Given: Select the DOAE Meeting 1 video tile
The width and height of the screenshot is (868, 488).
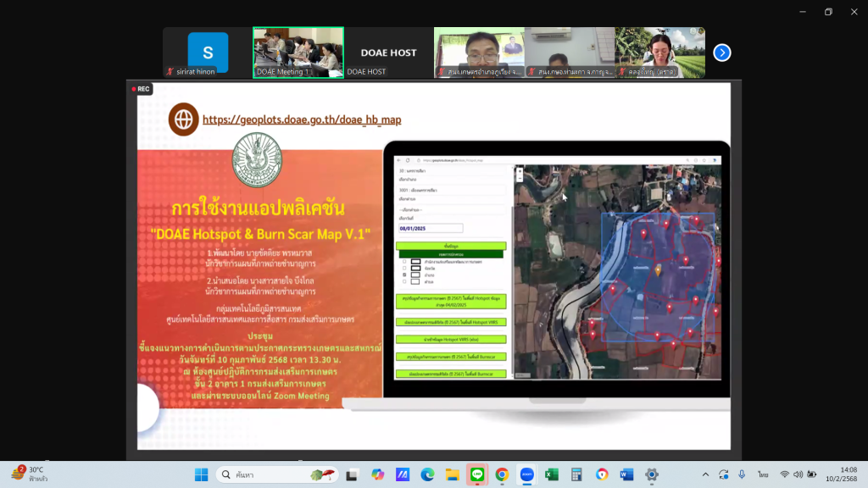Looking at the screenshot, I should point(298,53).
